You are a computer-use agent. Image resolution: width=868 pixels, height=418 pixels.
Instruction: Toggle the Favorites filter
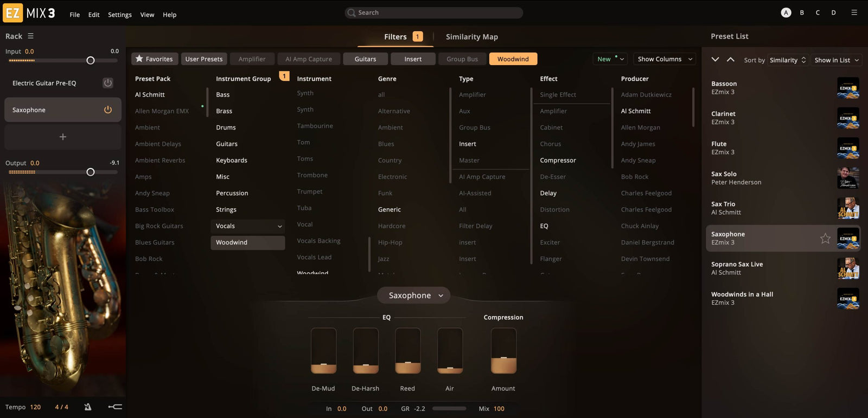coord(155,59)
